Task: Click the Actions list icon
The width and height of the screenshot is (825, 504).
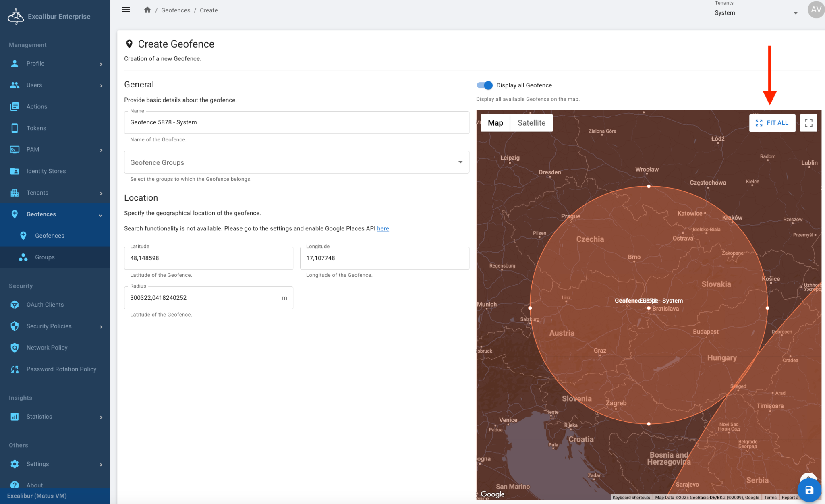Action: (x=15, y=106)
